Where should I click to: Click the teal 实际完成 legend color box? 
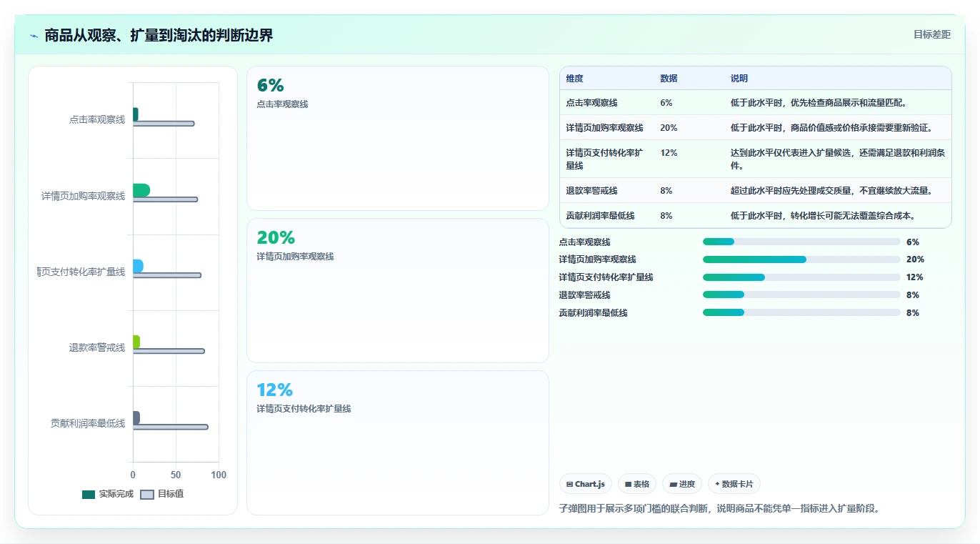(x=89, y=495)
